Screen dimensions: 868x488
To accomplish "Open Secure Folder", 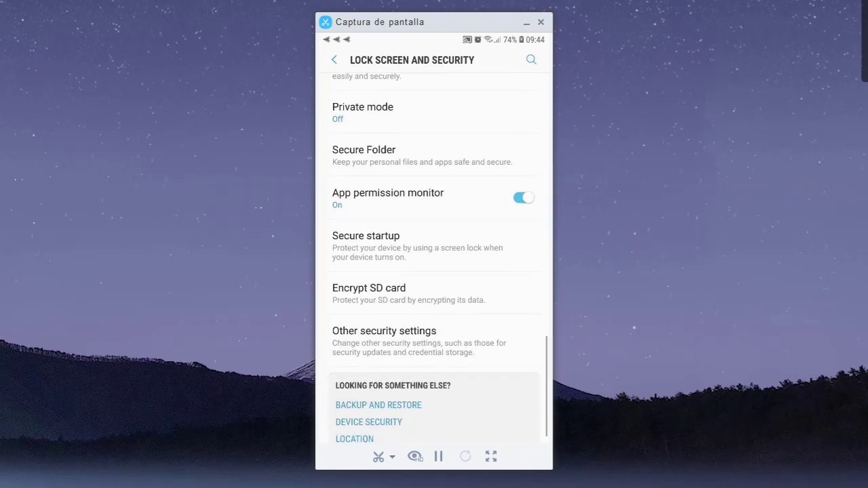I will [434, 155].
